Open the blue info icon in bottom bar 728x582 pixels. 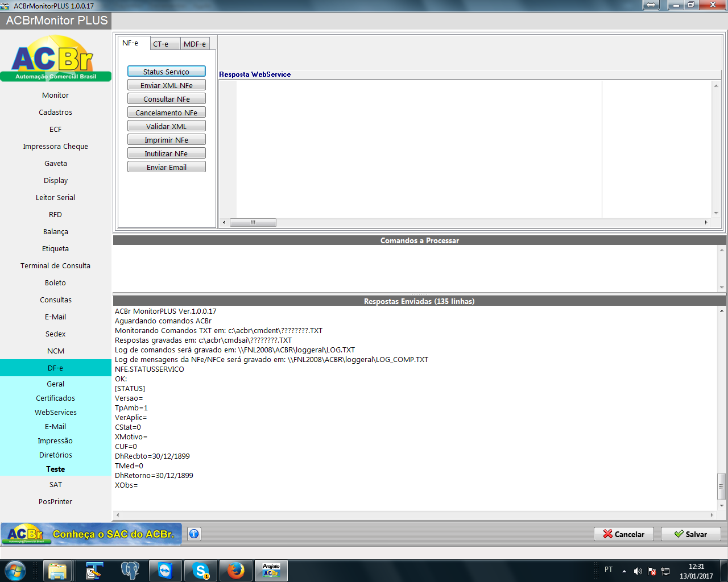[x=194, y=534]
